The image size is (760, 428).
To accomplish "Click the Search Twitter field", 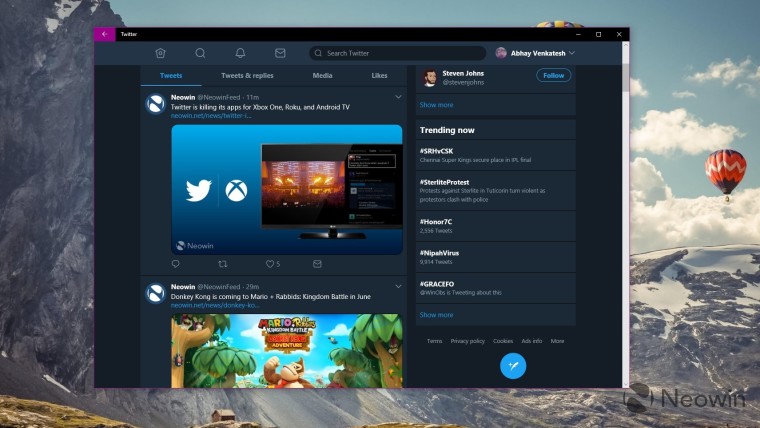I will pos(397,53).
